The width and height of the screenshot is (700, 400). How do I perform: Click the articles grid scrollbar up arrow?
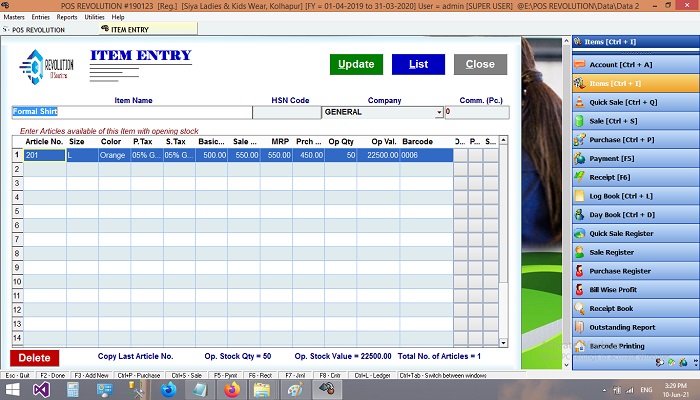[x=504, y=140]
